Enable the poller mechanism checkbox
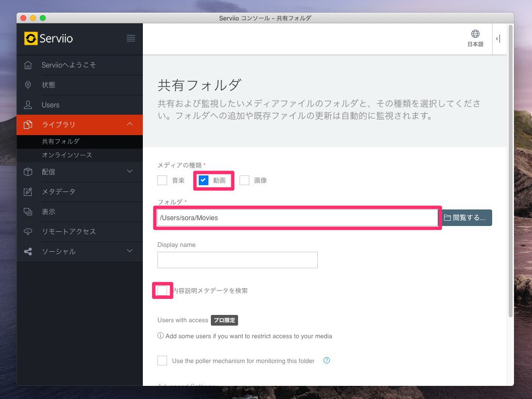532x399 pixels. tap(162, 360)
